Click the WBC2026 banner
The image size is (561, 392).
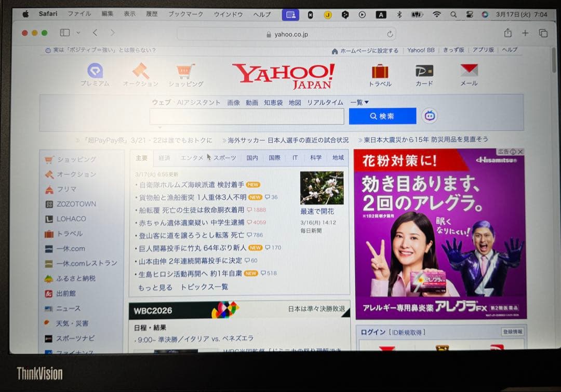pos(239,310)
